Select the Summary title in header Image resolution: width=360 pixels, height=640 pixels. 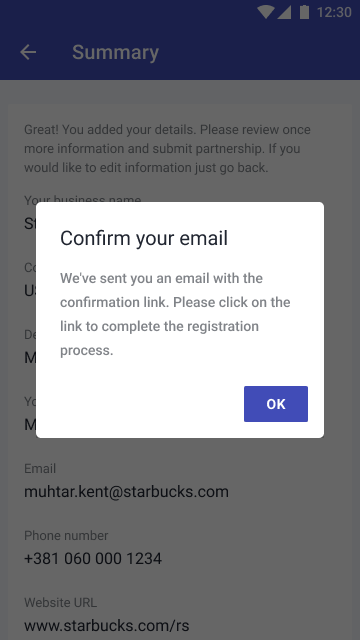[116, 53]
